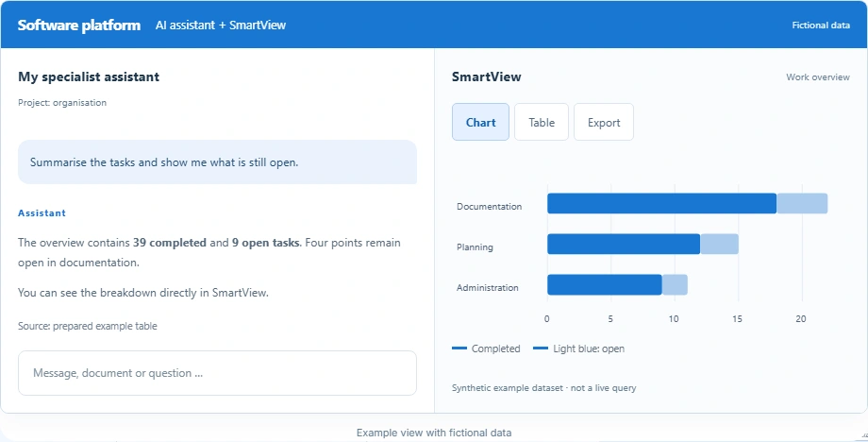Click 'Source: prepared example table' text
Screen dimensions: 868x442
88,326
